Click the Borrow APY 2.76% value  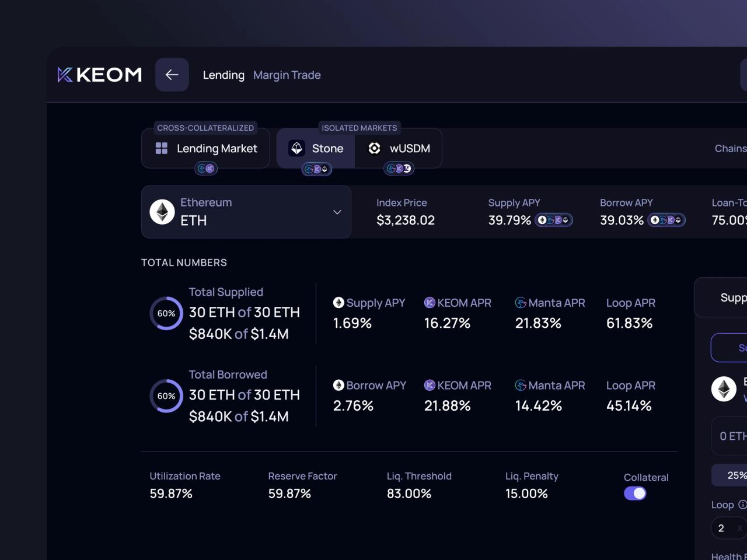[353, 406]
